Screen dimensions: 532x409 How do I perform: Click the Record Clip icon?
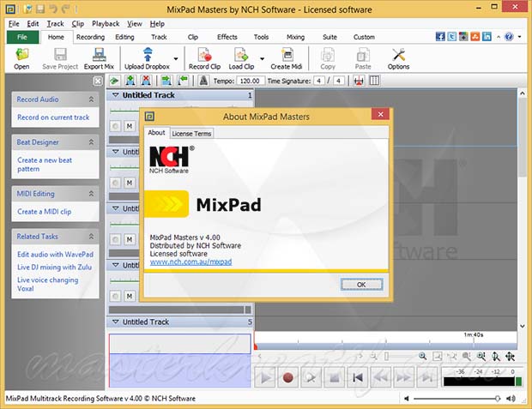(204, 55)
